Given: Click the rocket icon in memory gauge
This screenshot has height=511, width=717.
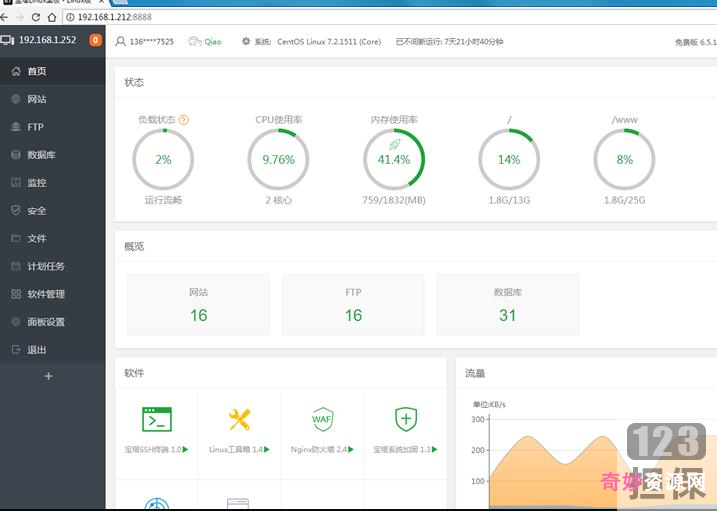Looking at the screenshot, I should (394, 145).
